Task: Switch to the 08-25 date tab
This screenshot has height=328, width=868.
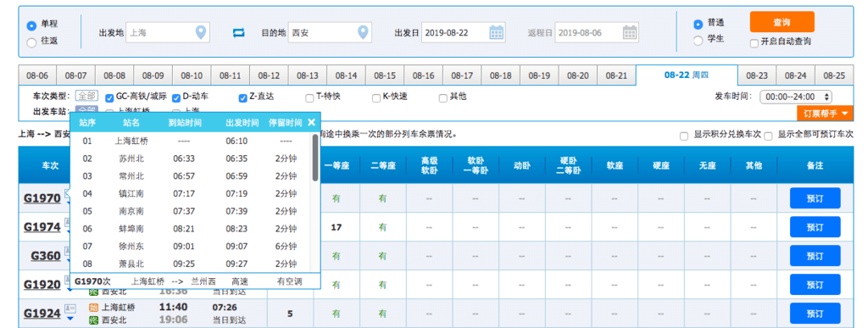Action: 834,75
